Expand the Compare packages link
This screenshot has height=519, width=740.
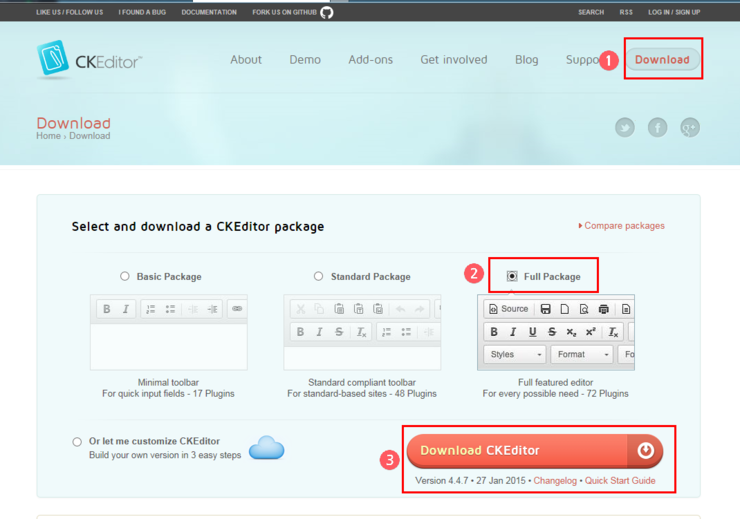tap(622, 226)
